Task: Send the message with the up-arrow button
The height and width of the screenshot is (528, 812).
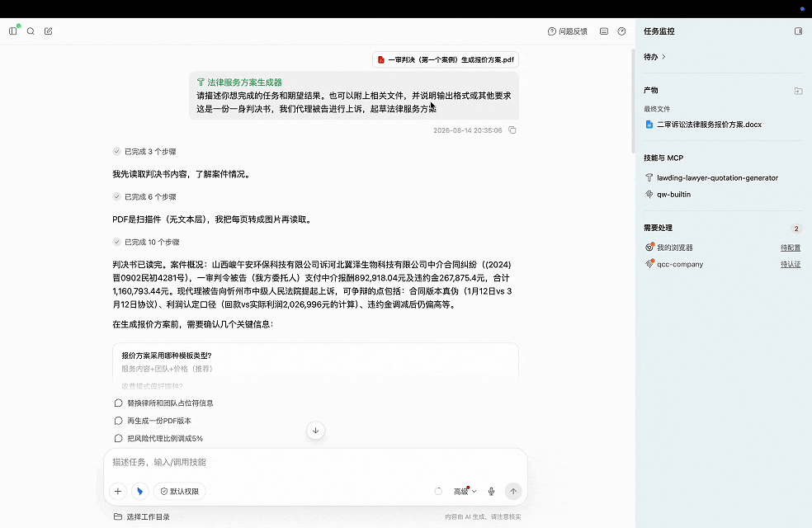Action: coord(513,491)
